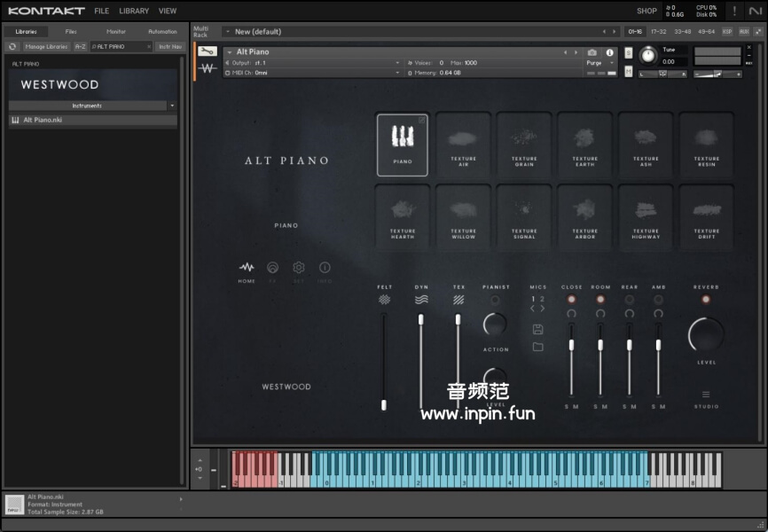Toggle the Reverb power button

pos(706,300)
